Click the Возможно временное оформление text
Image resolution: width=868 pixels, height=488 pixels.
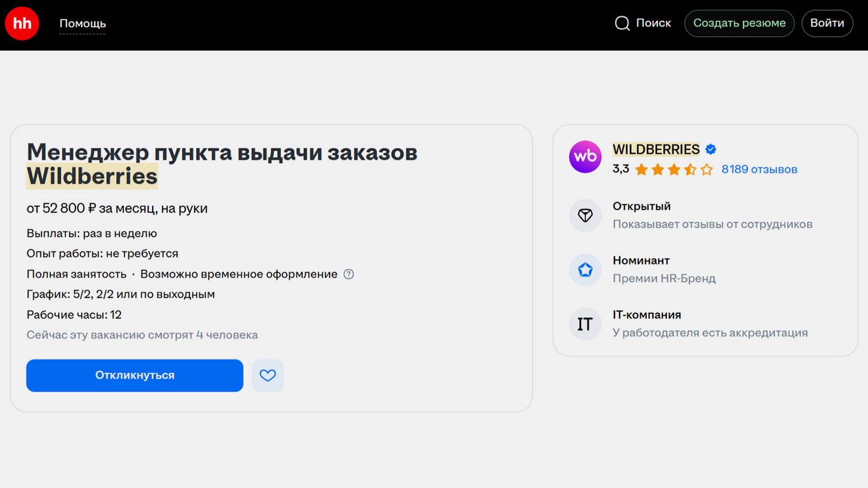pos(239,274)
